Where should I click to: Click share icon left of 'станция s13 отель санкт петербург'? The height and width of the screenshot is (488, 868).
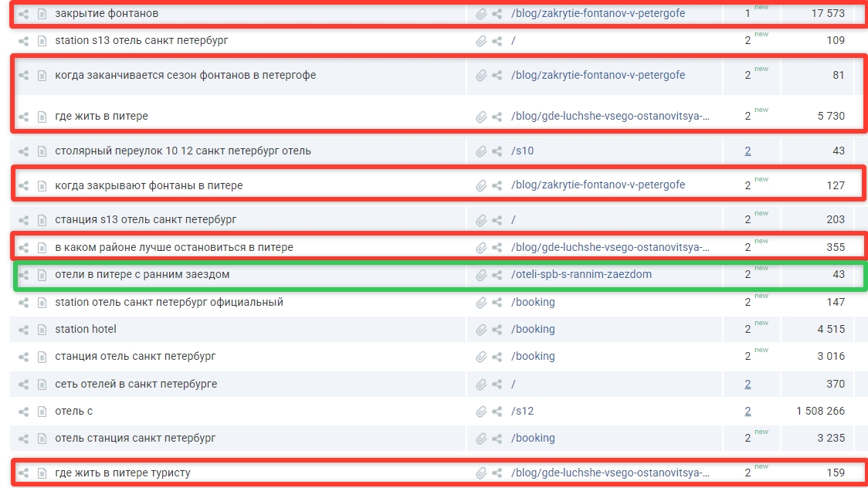click(24, 219)
